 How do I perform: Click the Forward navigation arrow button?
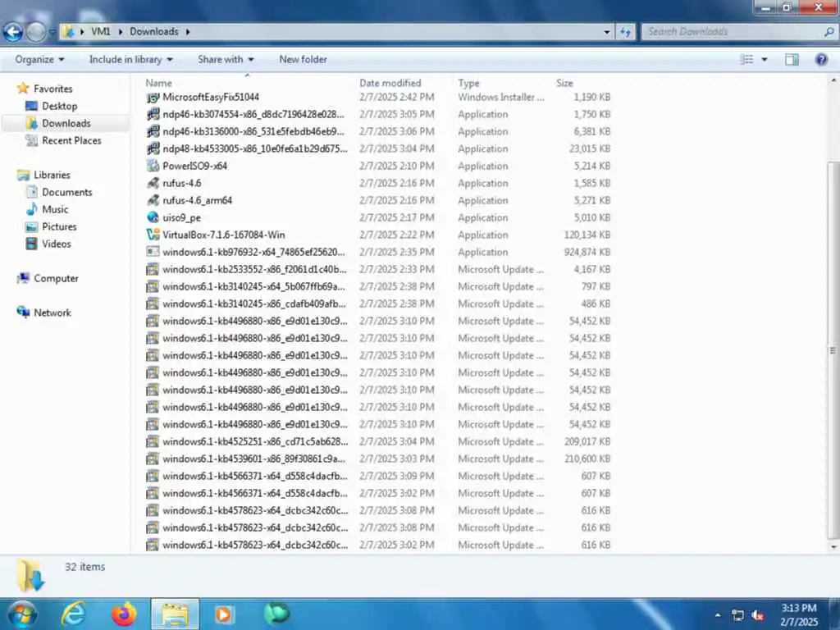click(x=36, y=32)
